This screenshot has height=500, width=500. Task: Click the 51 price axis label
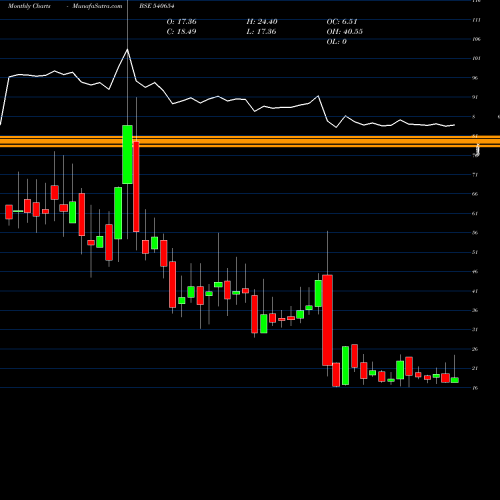pyautogui.click(x=475, y=252)
